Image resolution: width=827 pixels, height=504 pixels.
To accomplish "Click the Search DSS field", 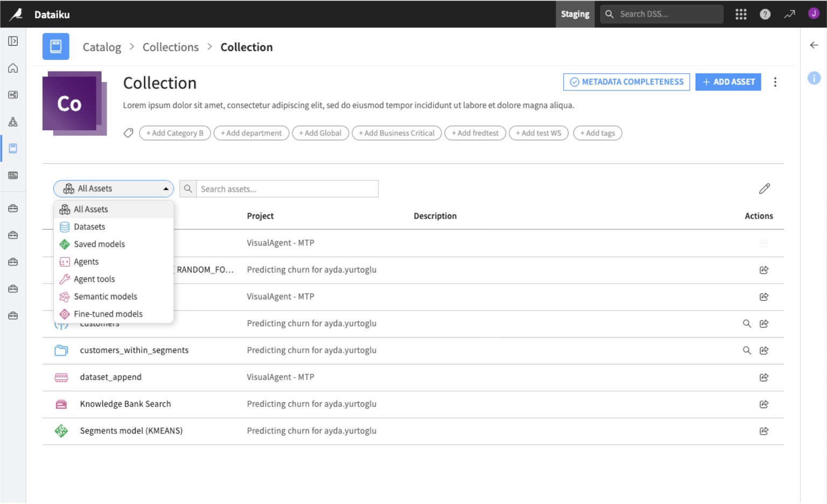I will point(662,14).
